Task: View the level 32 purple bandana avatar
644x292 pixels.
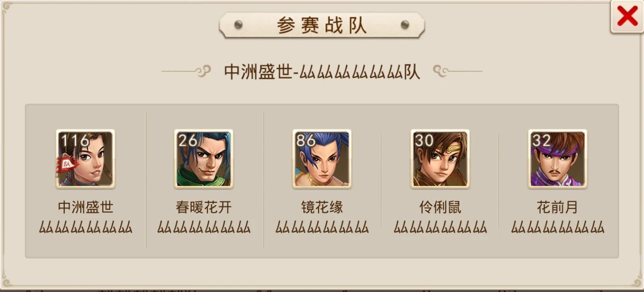Action: 558,159
